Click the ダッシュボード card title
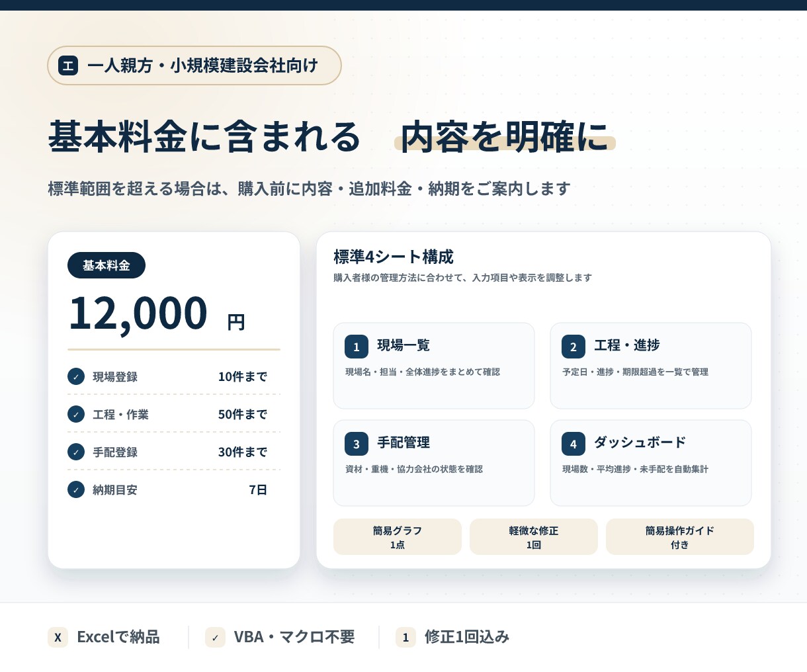 pyautogui.click(x=640, y=442)
